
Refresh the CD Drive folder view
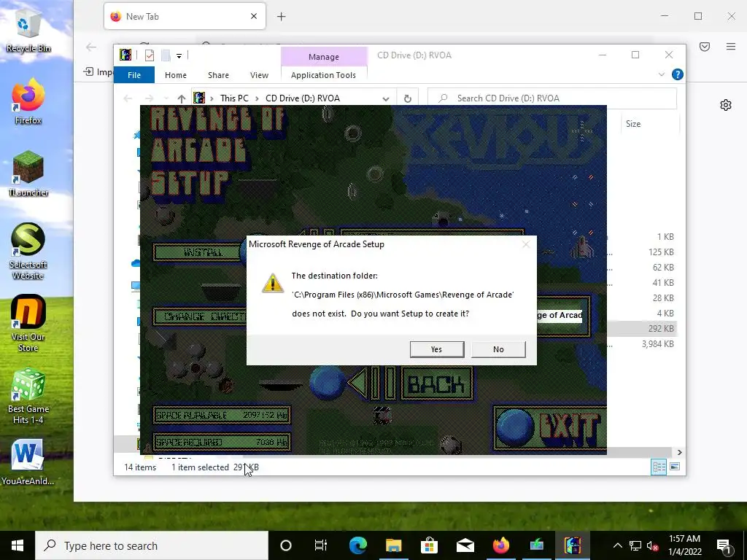(407, 98)
